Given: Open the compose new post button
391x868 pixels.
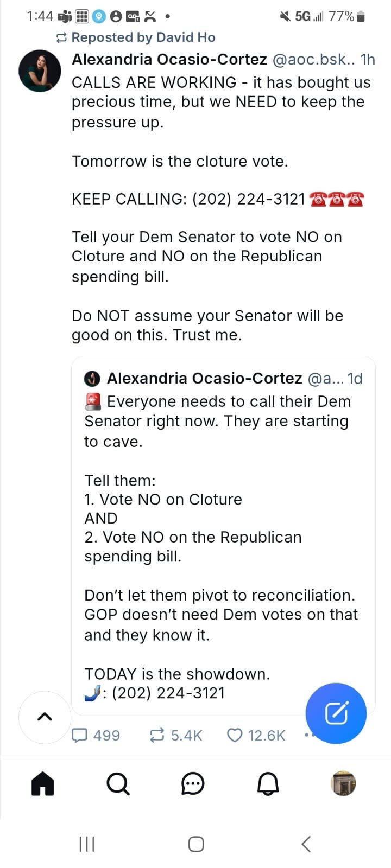Looking at the screenshot, I should [336, 713].
